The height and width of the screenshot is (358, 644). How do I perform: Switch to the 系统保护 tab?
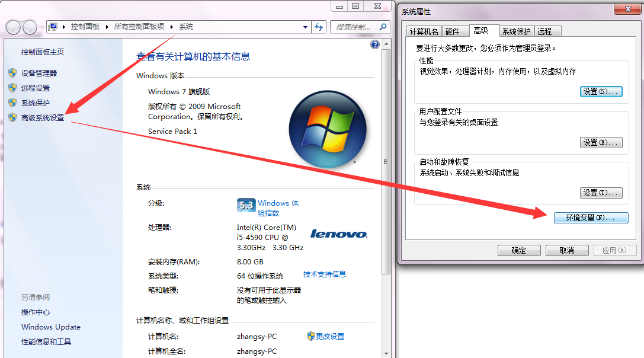coord(516,31)
